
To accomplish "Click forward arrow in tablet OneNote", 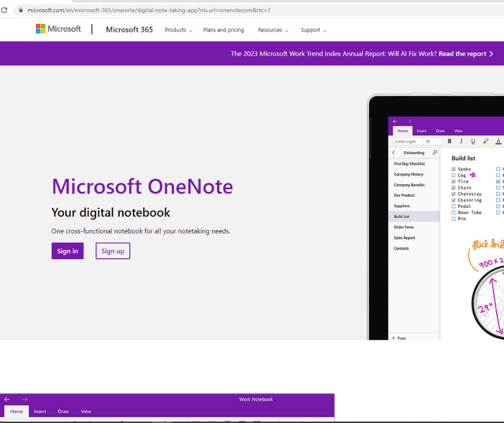I will 409,121.
